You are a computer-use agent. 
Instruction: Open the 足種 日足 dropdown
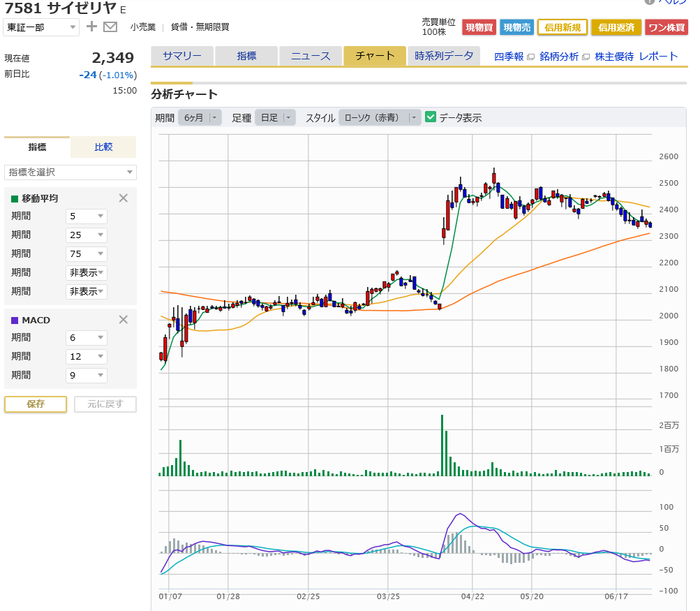pos(275,117)
